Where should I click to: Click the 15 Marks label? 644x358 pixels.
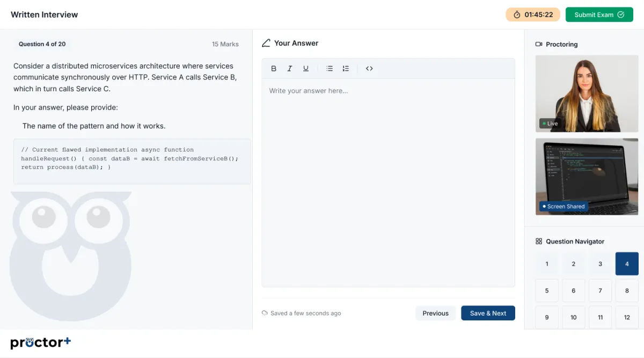pyautogui.click(x=225, y=44)
